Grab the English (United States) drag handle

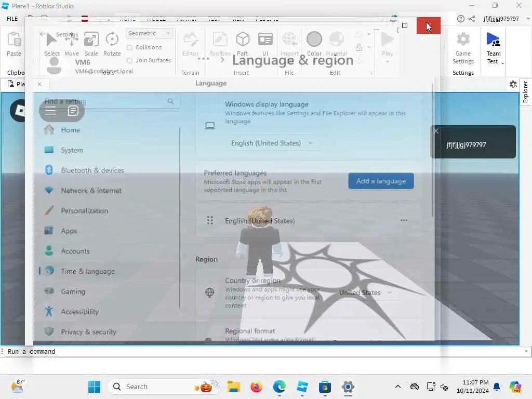tap(210, 220)
